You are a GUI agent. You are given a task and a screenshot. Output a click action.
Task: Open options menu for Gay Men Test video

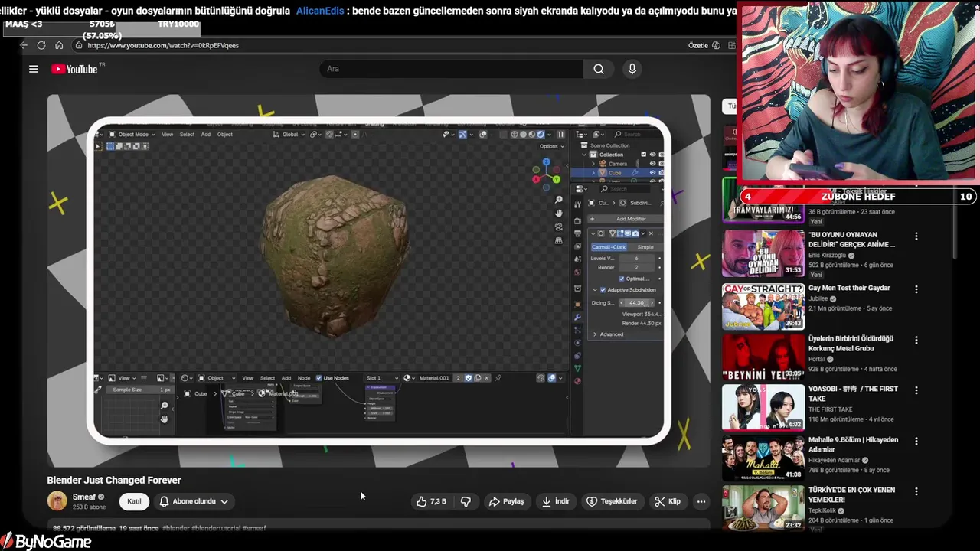tap(916, 289)
